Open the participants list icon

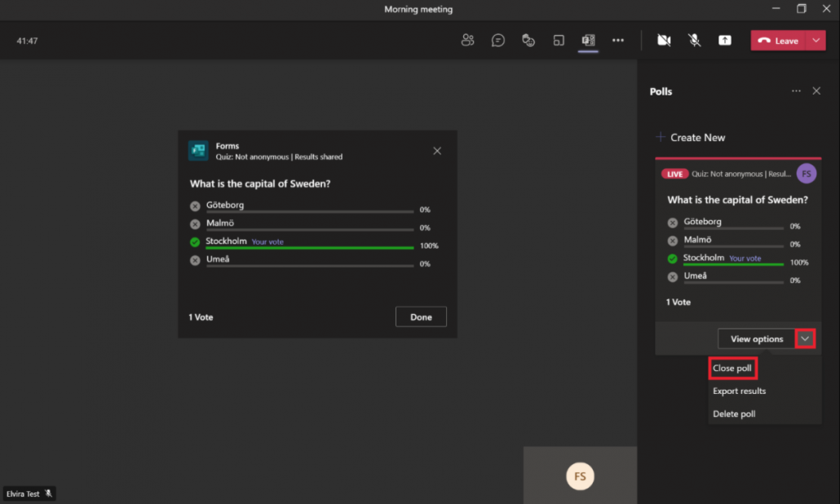point(467,40)
